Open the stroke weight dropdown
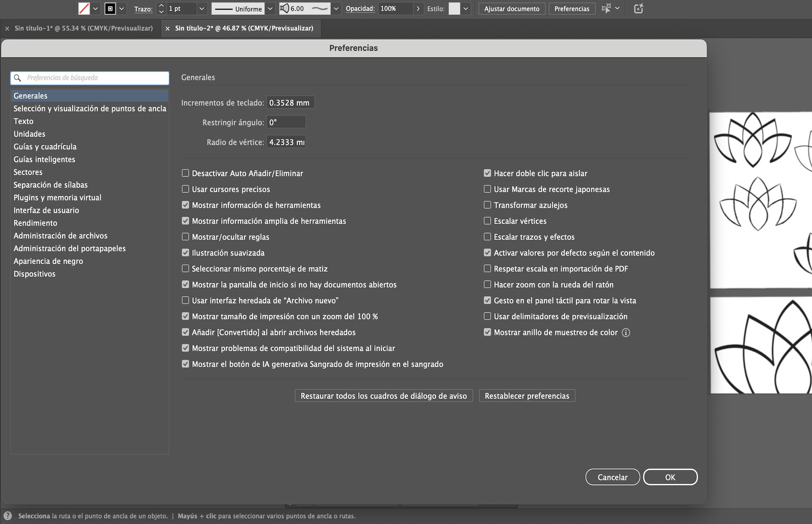The image size is (812, 524). click(202, 8)
